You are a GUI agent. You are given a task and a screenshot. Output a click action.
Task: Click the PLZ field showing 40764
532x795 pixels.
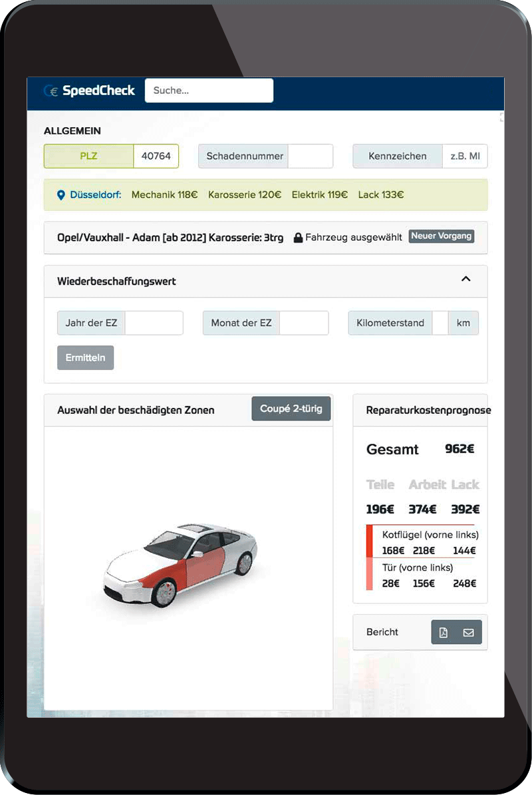pos(156,156)
